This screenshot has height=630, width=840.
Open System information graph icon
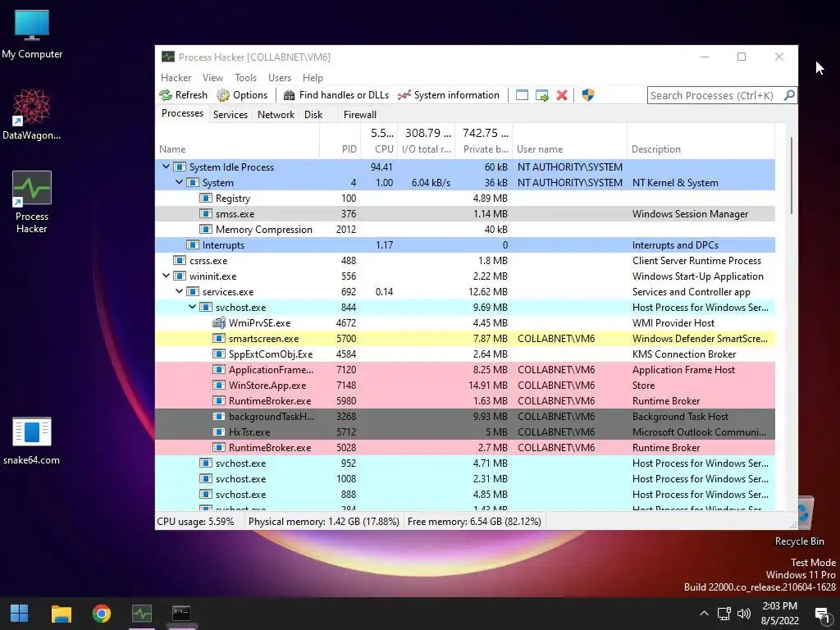tap(404, 95)
